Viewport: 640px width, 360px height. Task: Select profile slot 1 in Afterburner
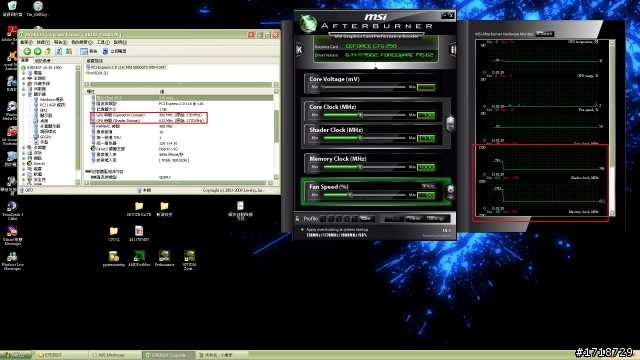323,219
